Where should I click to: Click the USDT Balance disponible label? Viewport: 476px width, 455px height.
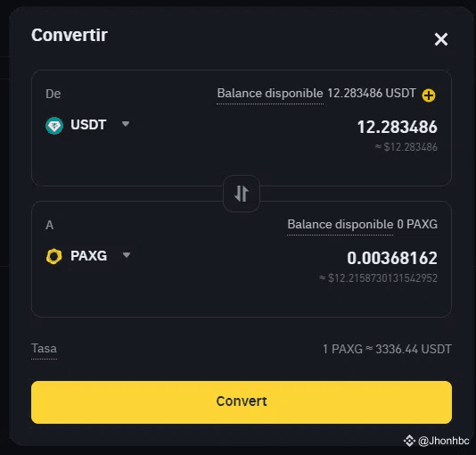coord(270,94)
